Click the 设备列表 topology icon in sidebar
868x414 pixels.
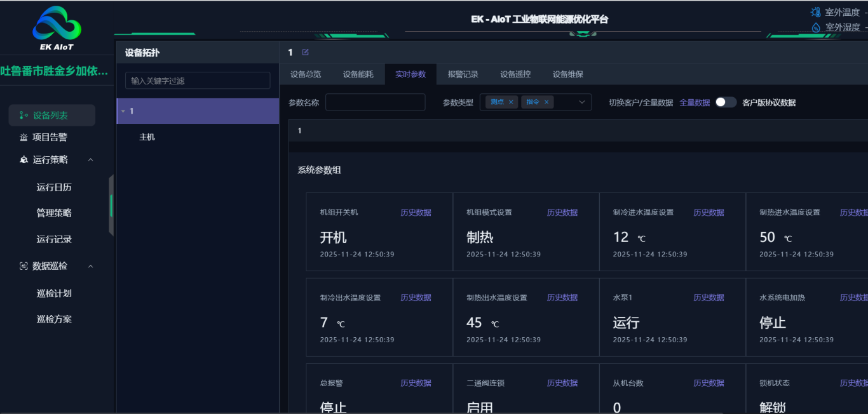(x=24, y=116)
